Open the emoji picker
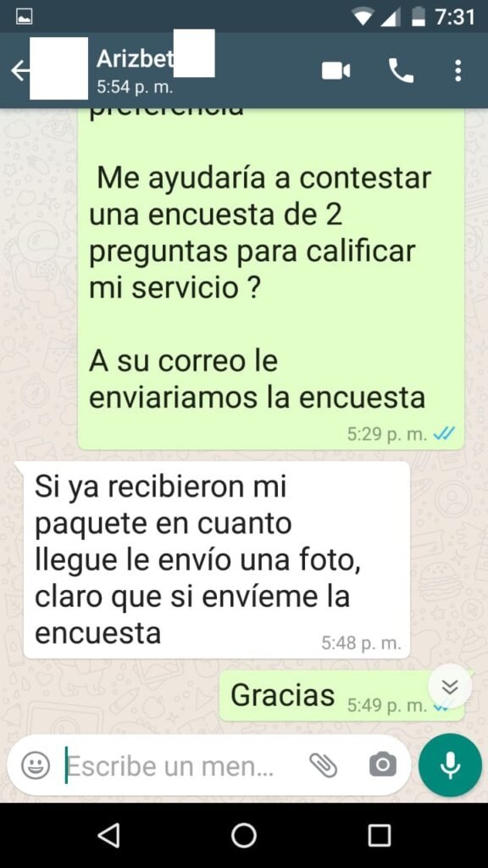 (x=36, y=765)
